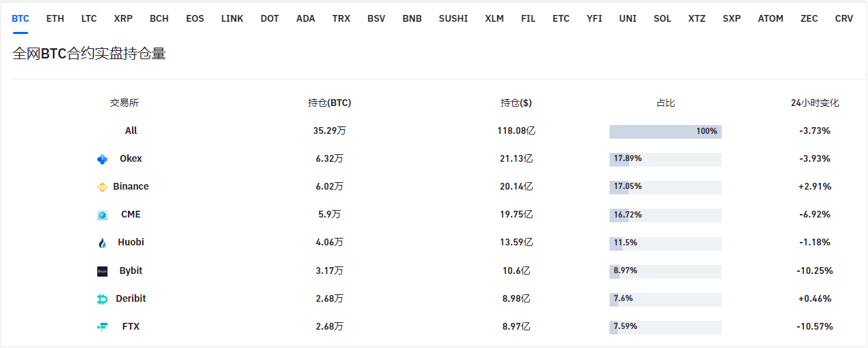This screenshot has width=868, height=348.
Task: Click the FTX logo icon
Action: [x=102, y=327]
